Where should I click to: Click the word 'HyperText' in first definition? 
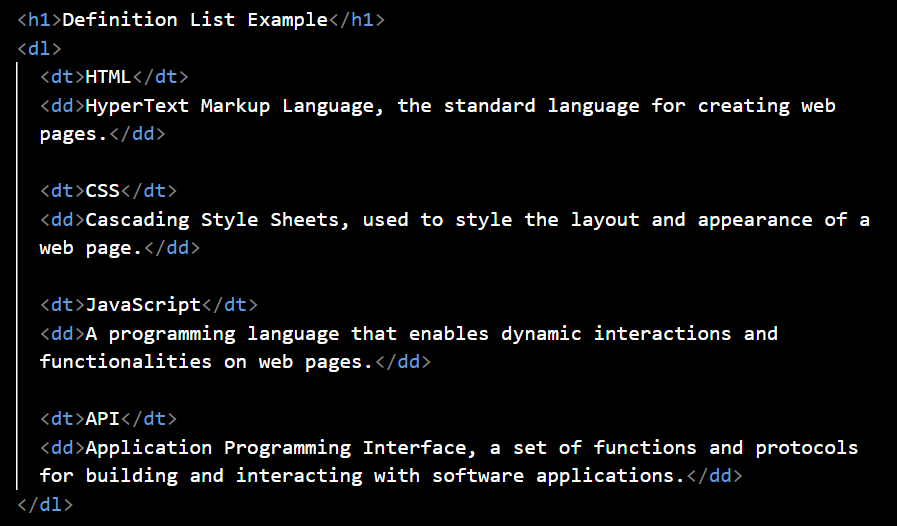coord(137,106)
